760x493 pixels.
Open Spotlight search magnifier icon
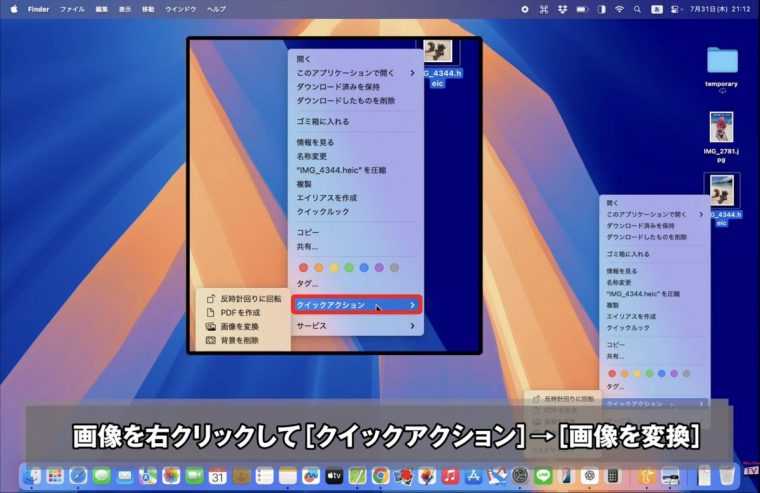pyautogui.click(x=637, y=9)
